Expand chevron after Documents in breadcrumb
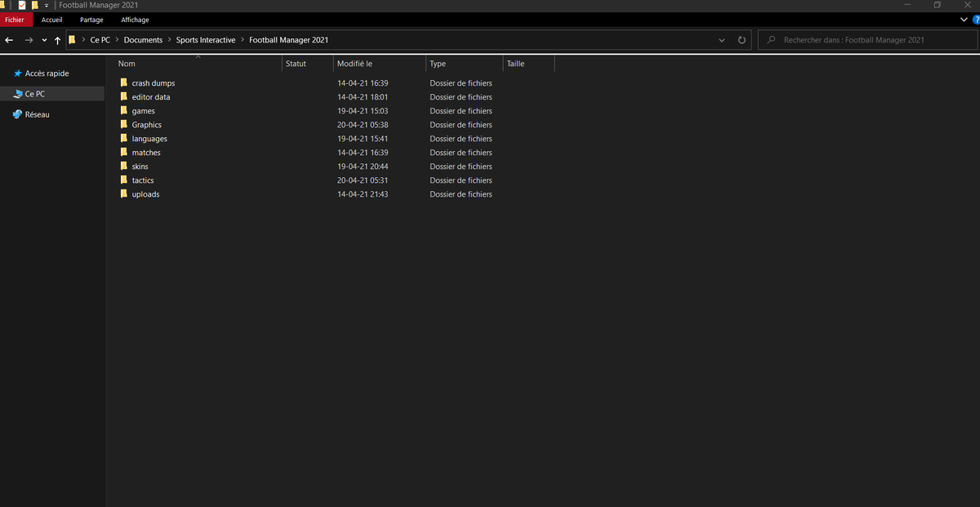 [x=169, y=40]
